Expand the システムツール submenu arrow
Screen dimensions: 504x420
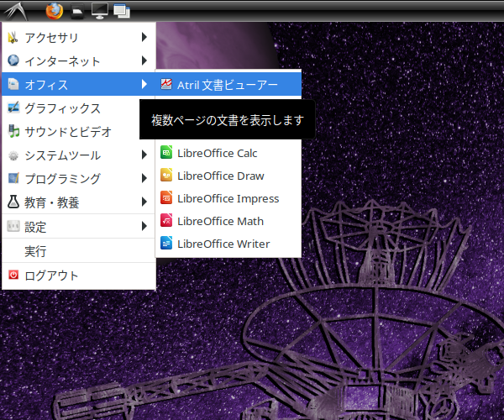coord(144,155)
